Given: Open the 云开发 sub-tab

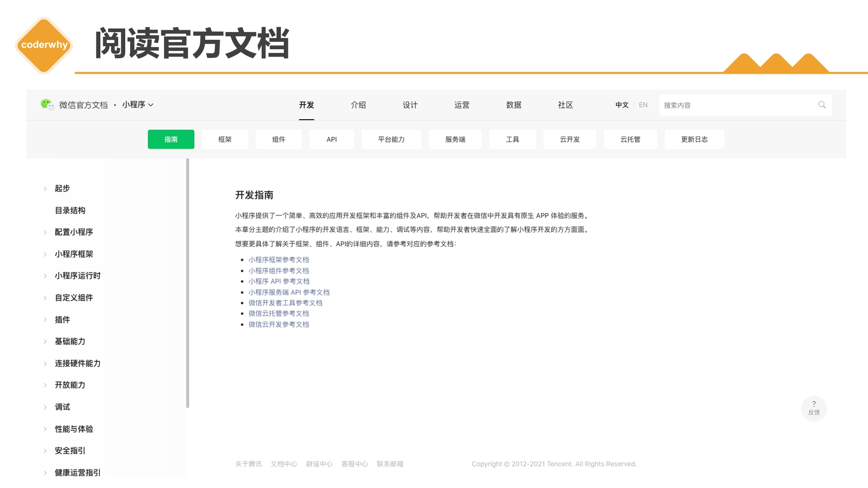Looking at the screenshot, I should (570, 139).
